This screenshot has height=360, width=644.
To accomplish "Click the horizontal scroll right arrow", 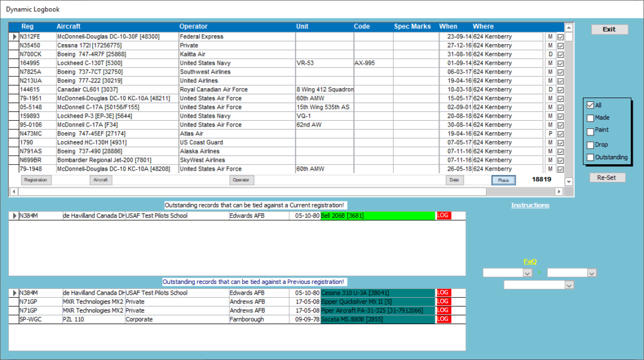I will click(x=558, y=191).
